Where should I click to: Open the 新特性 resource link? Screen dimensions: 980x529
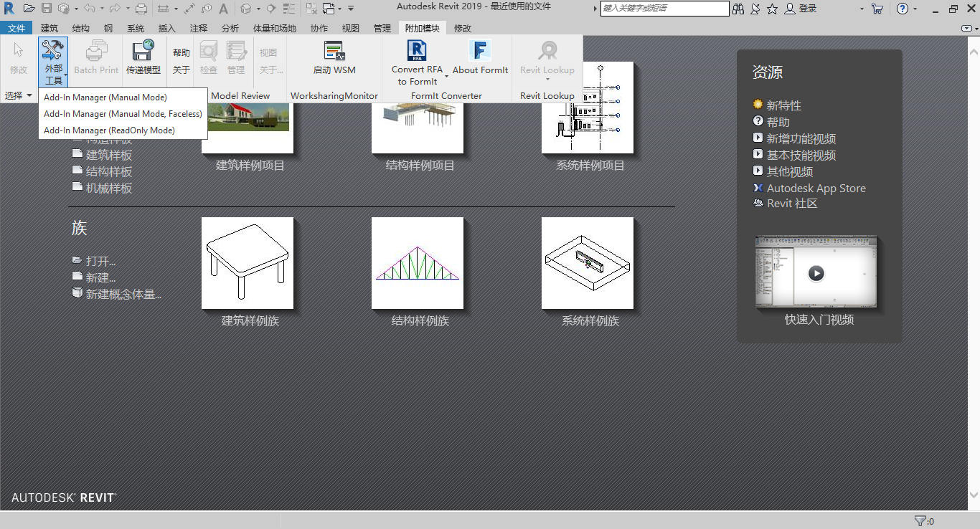783,105
